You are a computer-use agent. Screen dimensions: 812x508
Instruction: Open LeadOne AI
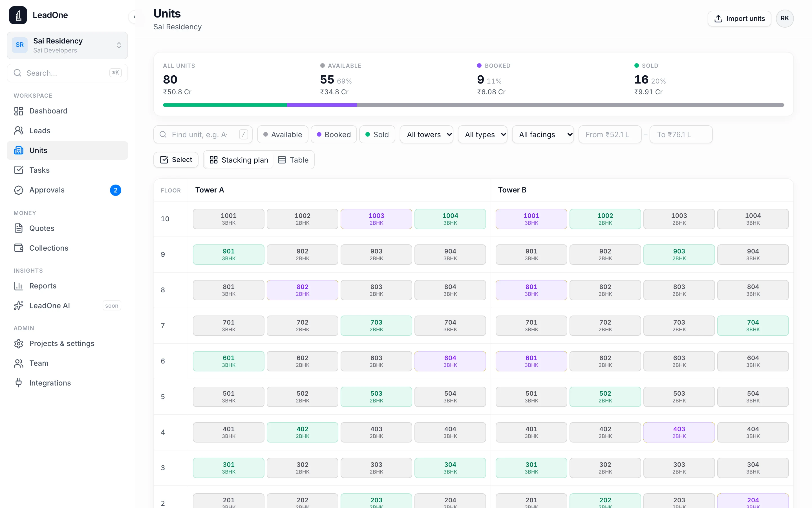(x=67, y=305)
